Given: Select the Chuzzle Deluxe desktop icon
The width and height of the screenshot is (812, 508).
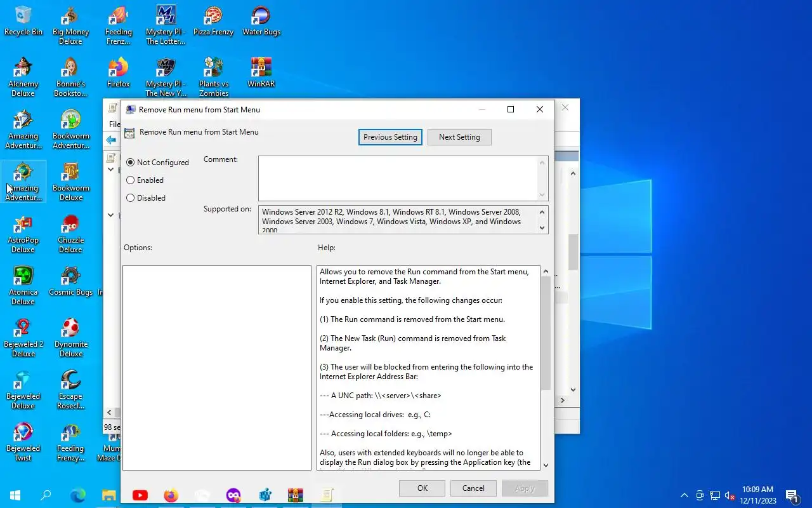Looking at the screenshot, I should pyautogui.click(x=70, y=234).
